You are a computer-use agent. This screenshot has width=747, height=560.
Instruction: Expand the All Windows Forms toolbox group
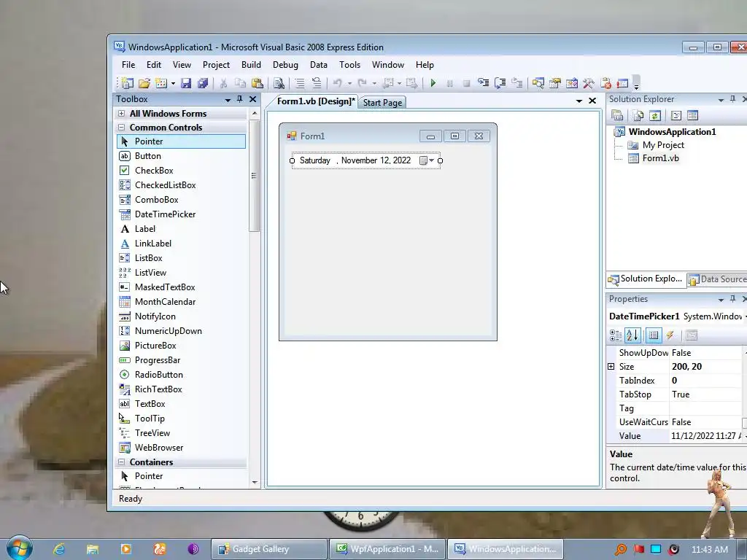coord(122,113)
